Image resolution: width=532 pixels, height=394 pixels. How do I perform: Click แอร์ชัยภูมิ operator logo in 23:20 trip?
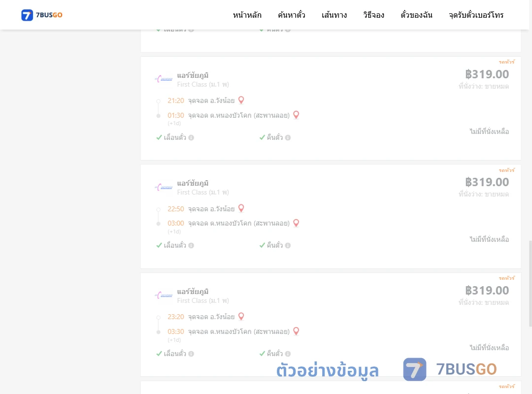164,295
